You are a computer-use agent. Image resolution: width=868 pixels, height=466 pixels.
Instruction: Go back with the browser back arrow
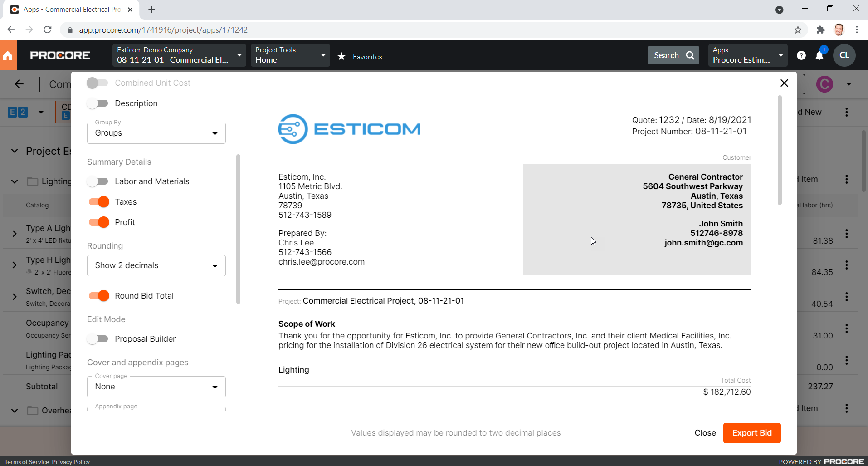point(11,30)
